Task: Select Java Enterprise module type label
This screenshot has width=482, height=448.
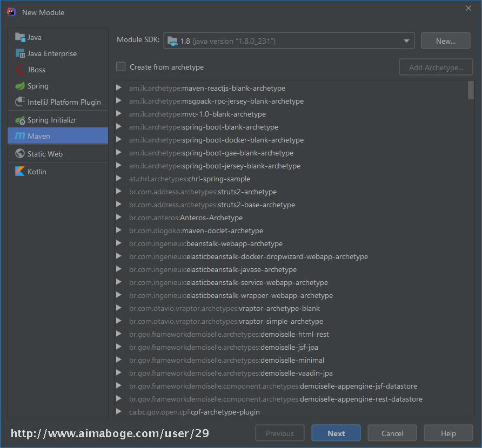Action: 52,54
